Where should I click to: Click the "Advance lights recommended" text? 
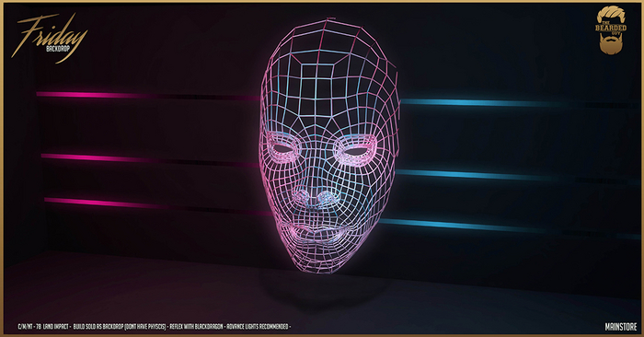pos(258,327)
